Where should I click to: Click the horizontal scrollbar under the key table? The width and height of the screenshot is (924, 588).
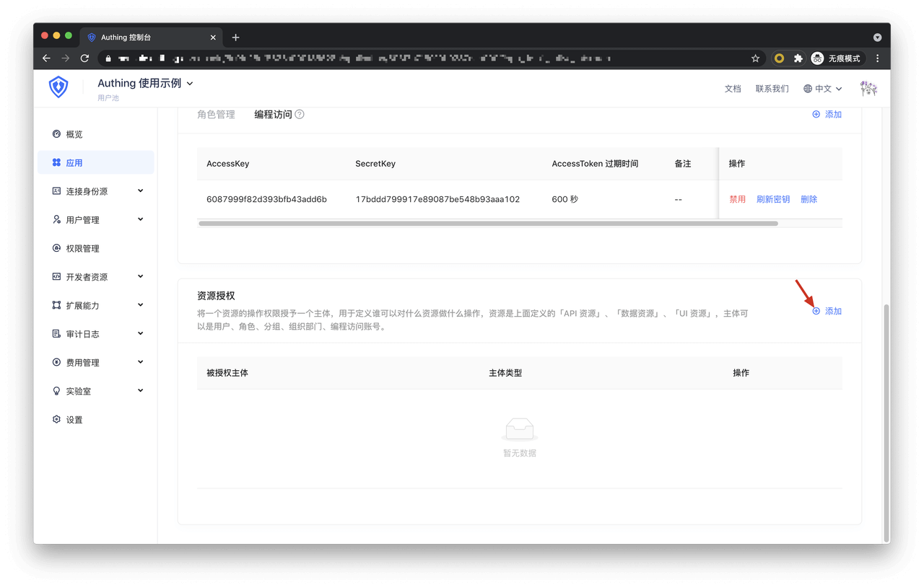488,224
